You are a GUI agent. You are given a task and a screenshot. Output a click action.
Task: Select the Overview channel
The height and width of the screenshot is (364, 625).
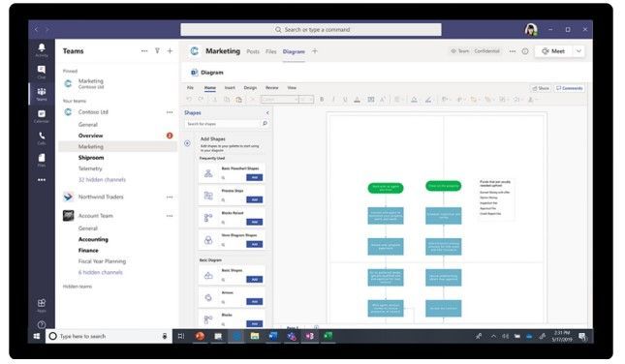pos(90,136)
